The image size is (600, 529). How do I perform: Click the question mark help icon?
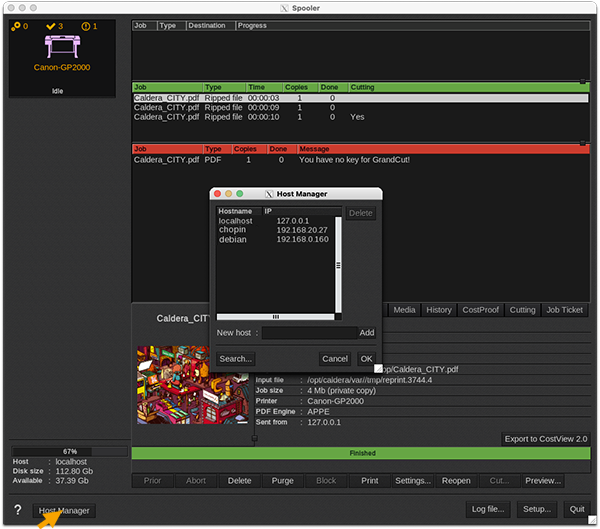click(x=17, y=510)
